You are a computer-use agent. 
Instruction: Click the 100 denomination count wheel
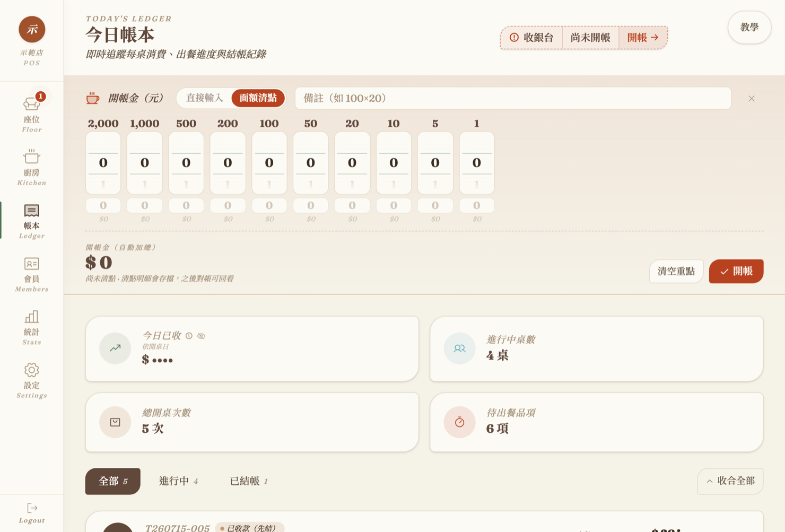269,163
